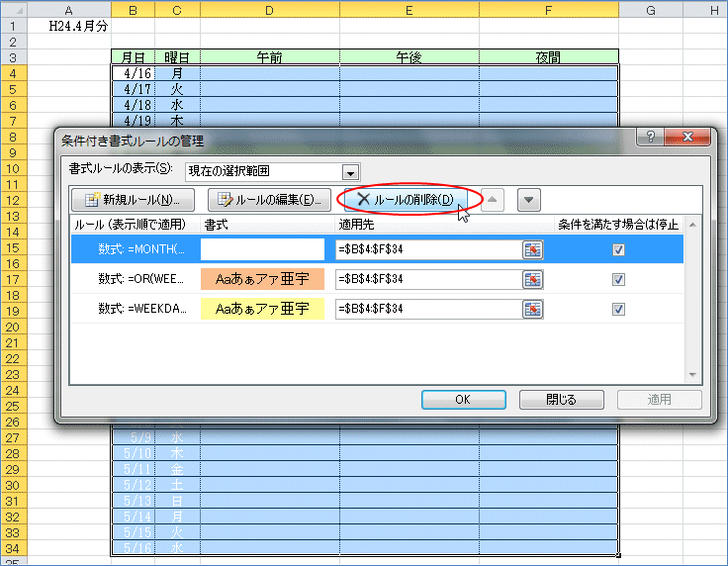This screenshot has width=728, height=566.
Task: Click the 適用先 field of the MONTH rule
Action: (x=429, y=249)
